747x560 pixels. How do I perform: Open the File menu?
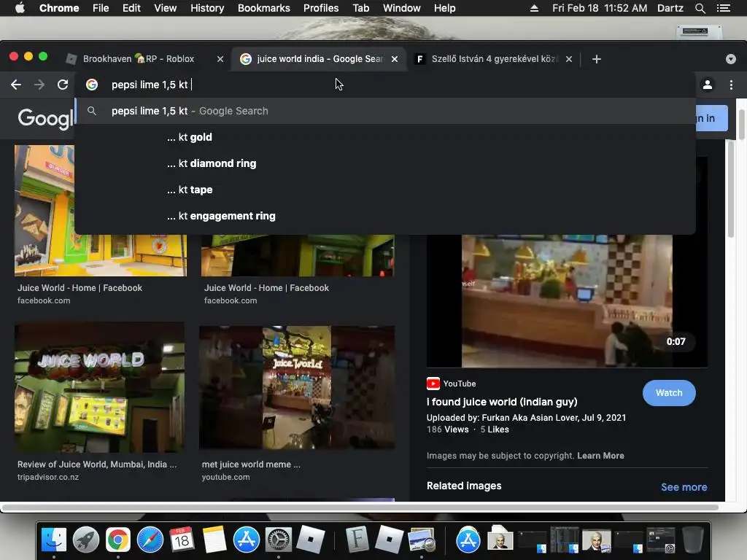(x=101, y=8)
